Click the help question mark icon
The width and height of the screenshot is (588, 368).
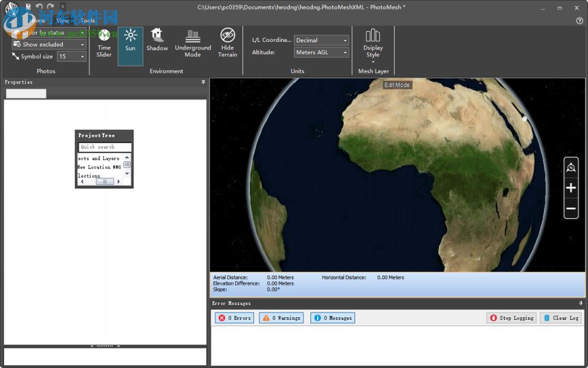(x=579, y=21)
